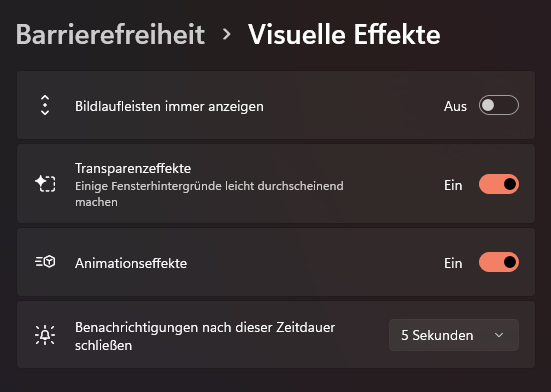Disable the Transparenzeffekte switch

pyautogui.click(x=499, y=184)
